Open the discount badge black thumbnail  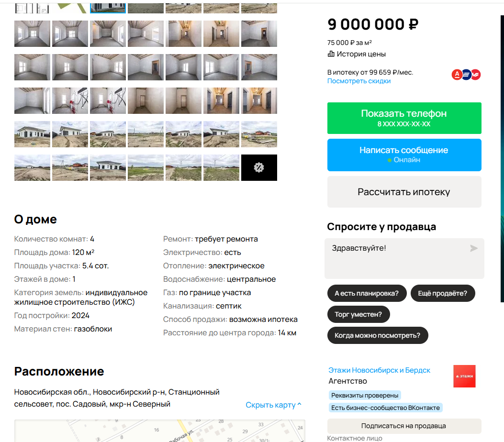click(259, 167)
